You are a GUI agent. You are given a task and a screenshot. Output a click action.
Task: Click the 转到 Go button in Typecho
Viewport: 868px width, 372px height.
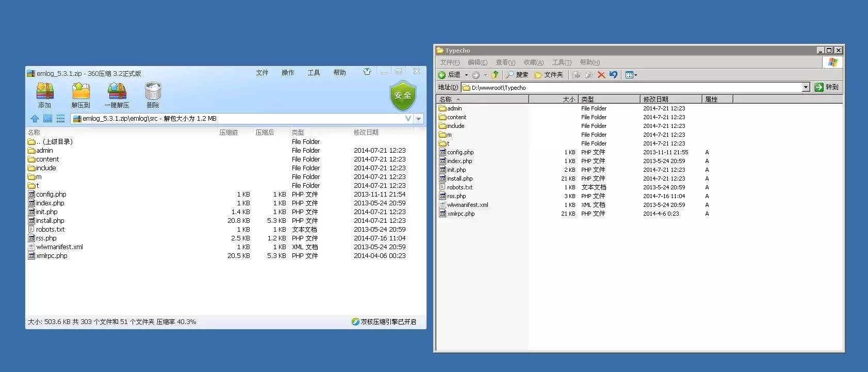[x=827, y=87]
